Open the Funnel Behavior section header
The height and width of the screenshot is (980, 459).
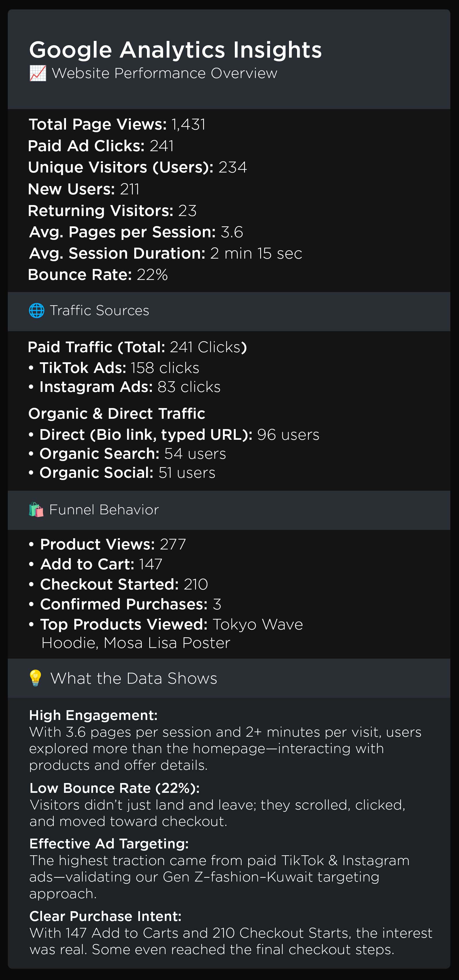104,510
